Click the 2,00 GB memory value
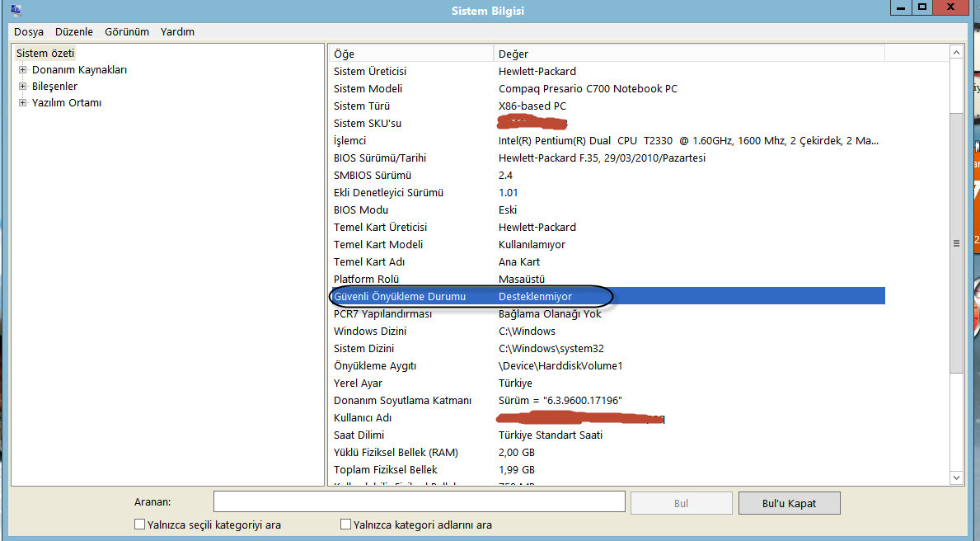This screenshot has height=541, width=980. [x=517, y=452]
